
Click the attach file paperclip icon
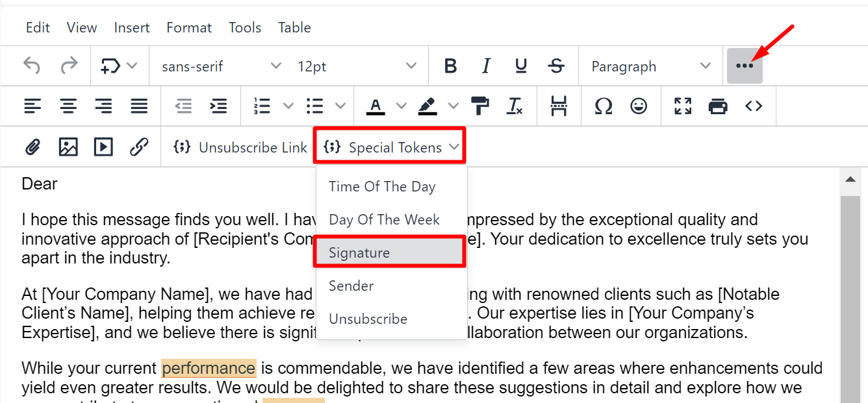(x=32, y=147)
